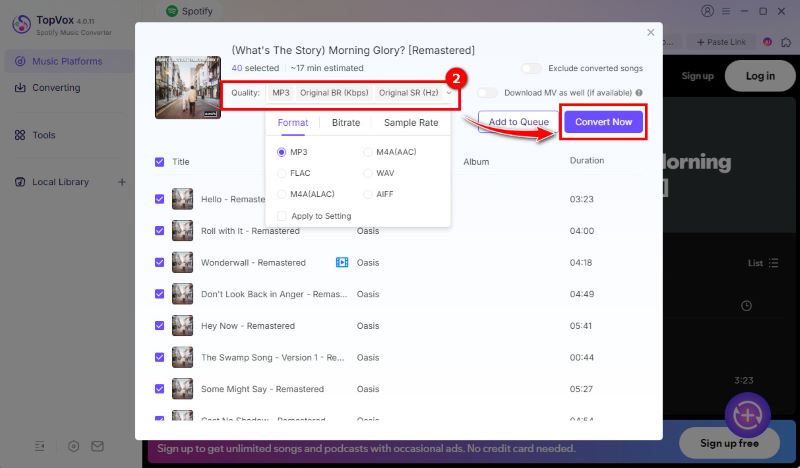
Task: Click the floating add-to-convert round button
Action: click(x=747, y=415)
